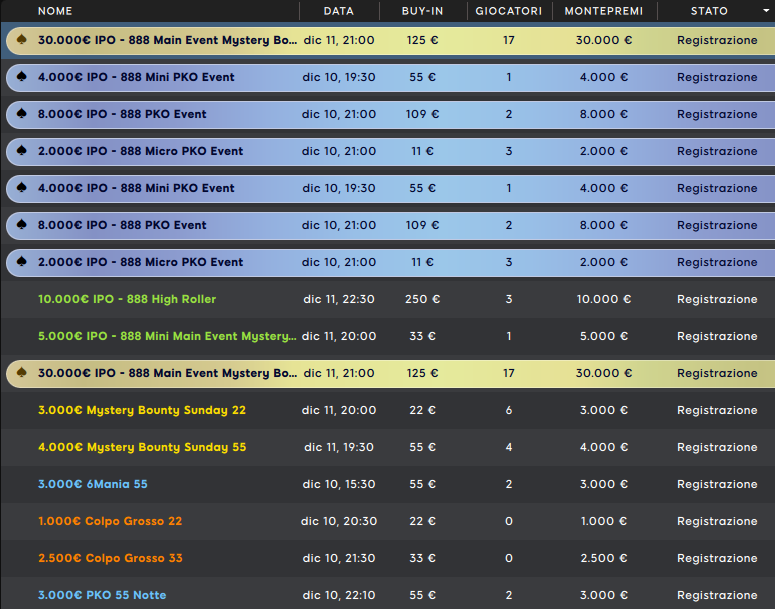Click Registrazione status for 3.000€ 6Mania 55

click(717, 484)
